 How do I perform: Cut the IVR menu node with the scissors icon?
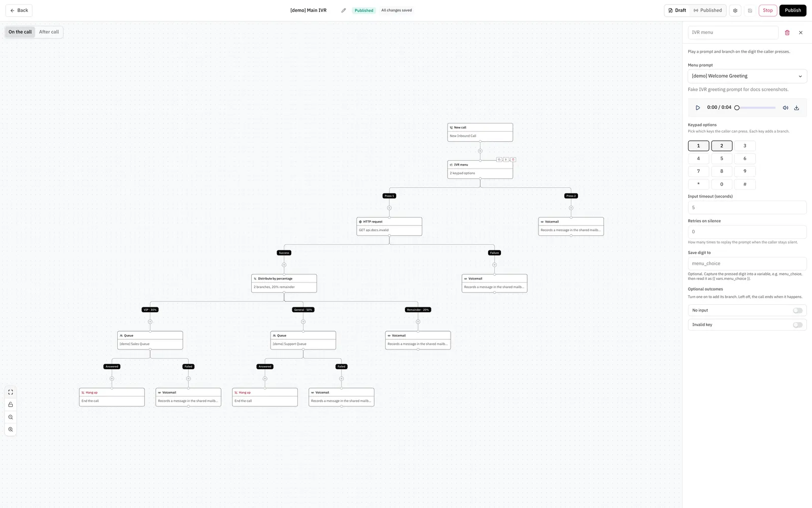[x=506, y=160]
